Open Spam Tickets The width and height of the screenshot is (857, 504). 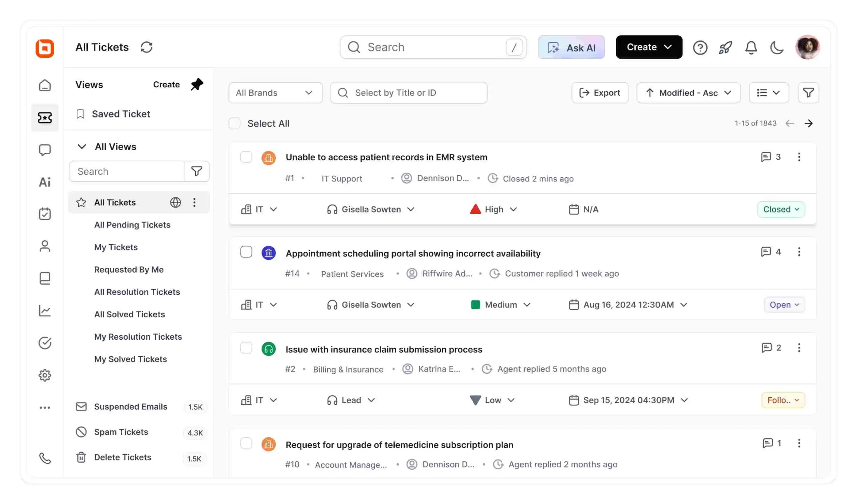141,432
